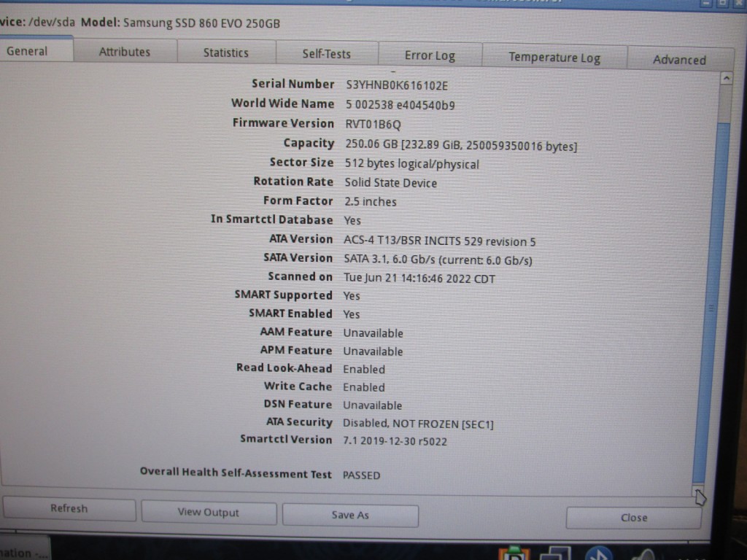The width and height of the screenshot is (747, 560).
Task: Click the firmware version value RVT01B6Q
Action: tap(373, 124)
